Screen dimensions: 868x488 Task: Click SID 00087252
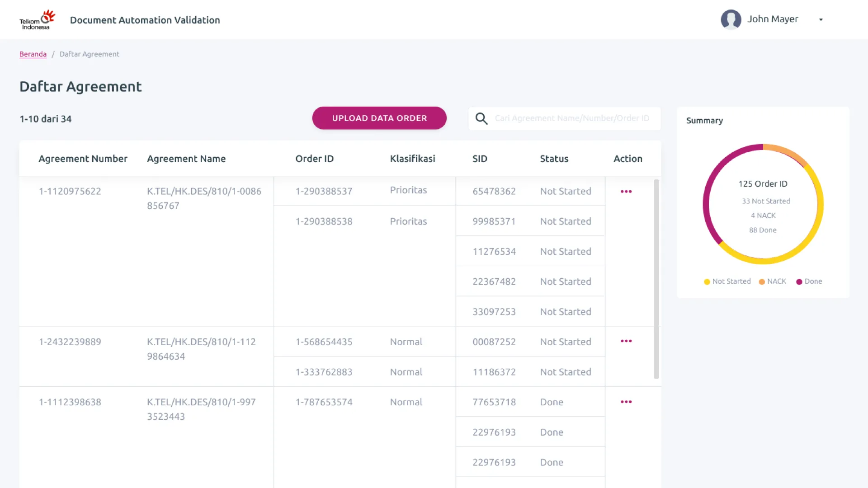pyautogui.click(x=494, y=342)
